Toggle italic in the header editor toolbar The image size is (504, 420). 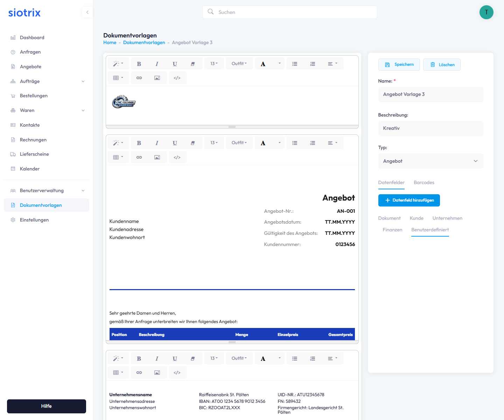[x=157, y=64]
